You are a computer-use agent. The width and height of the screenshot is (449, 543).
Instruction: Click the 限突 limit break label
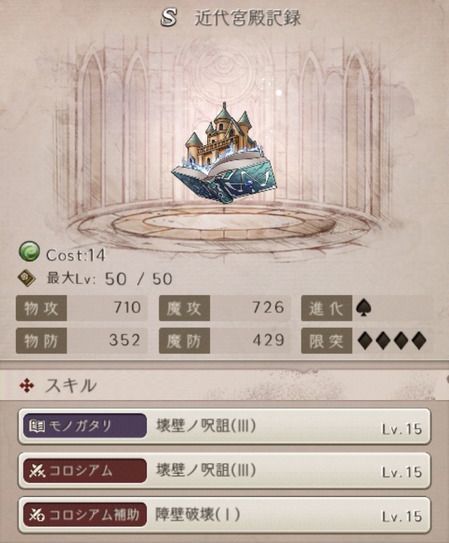tap(326, 341)
